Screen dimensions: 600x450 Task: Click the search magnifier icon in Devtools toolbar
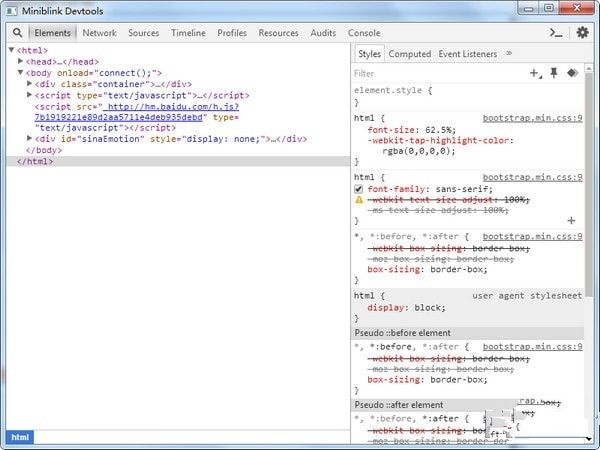[x=17, y=33]
